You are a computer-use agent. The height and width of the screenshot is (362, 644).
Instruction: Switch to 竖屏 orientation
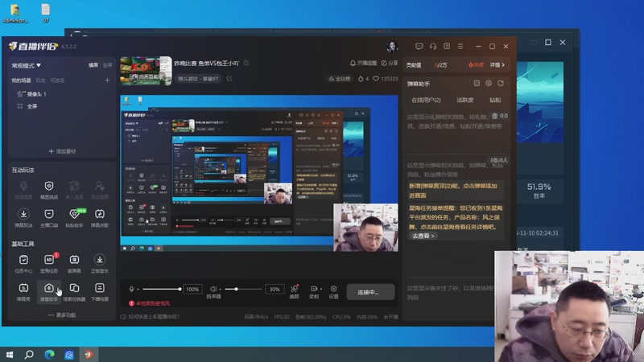tap(107, 65)
